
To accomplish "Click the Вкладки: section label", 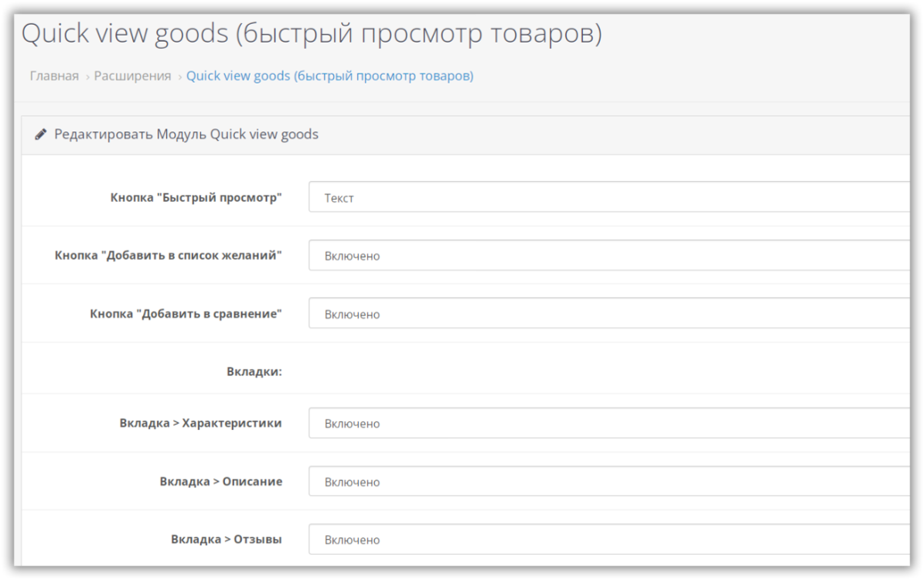I will click(x=254, y=372).
